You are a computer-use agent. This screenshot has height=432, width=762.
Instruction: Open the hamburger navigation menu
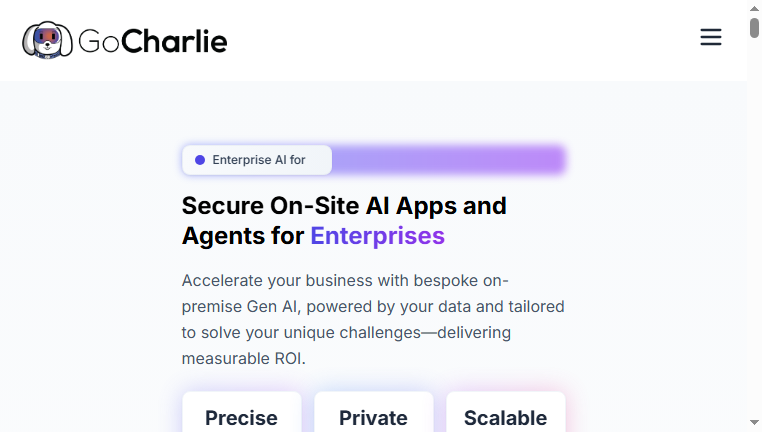point(710,37)
